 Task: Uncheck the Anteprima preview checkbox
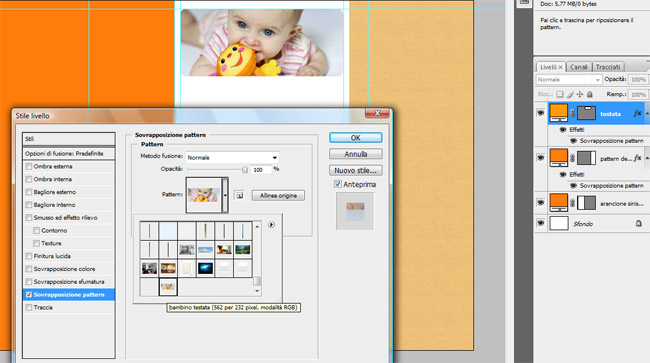point(338,184)
